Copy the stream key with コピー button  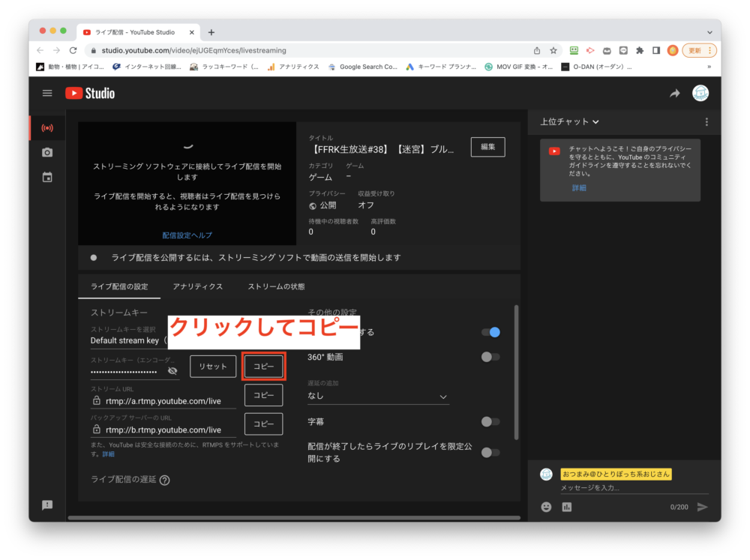[x=263, y=367]
